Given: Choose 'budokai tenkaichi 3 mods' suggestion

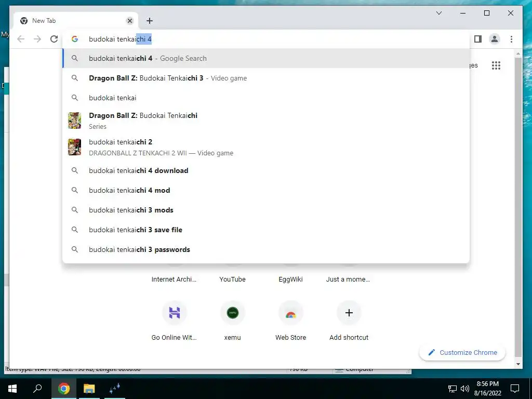Looking at the screenshot, I should (266, 210).
